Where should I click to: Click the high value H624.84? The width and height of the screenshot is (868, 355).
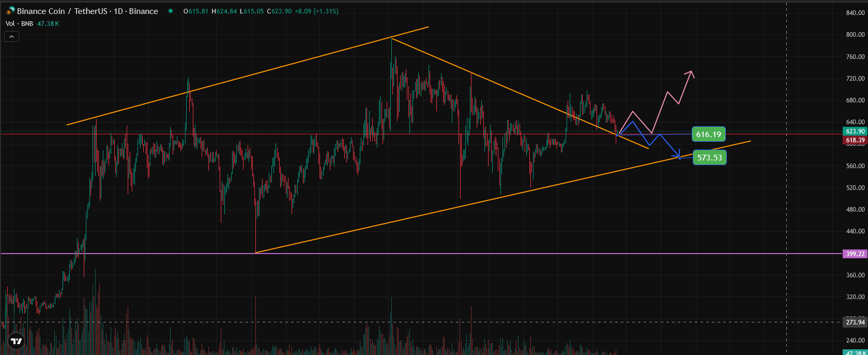(224, 11)
